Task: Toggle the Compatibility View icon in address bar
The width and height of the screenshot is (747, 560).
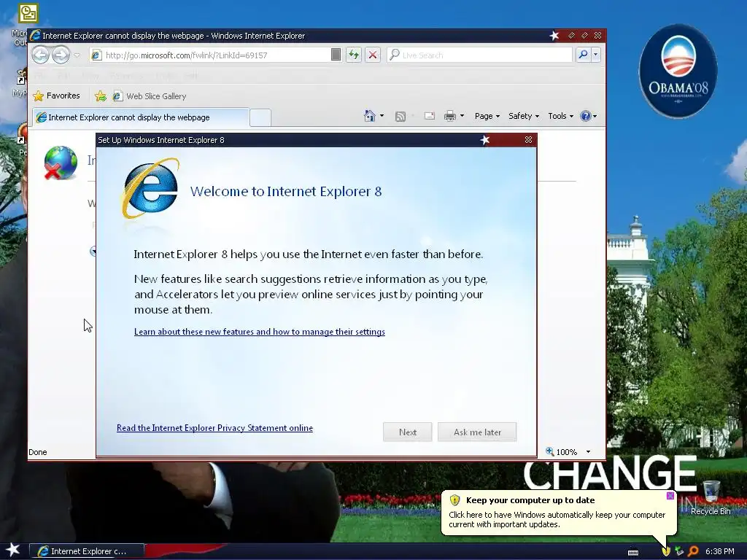Action: pos(336,55)
